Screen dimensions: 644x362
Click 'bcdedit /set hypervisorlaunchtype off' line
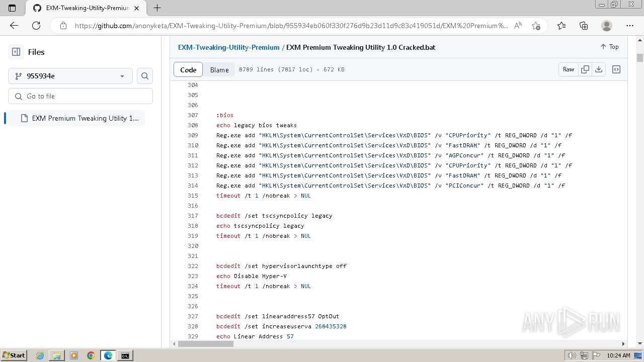click(x=281, y=266)
